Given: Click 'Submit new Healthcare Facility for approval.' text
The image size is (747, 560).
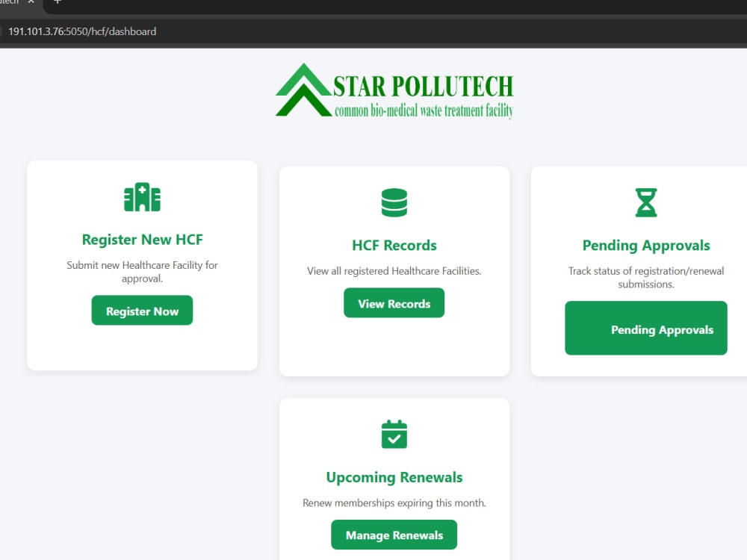Looking at the screenshot, I should [x=142, y=272].
